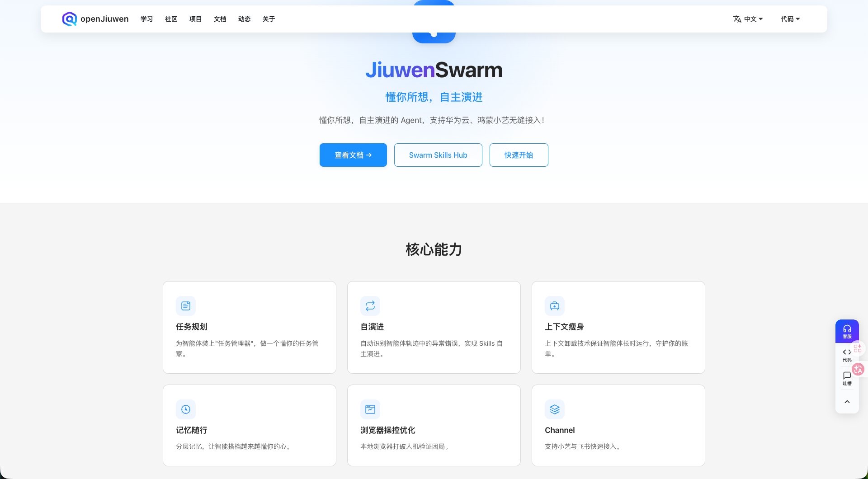Screen dimensions: 868x479
Task: Open the 项目 menu
Action: pos(195,19)
